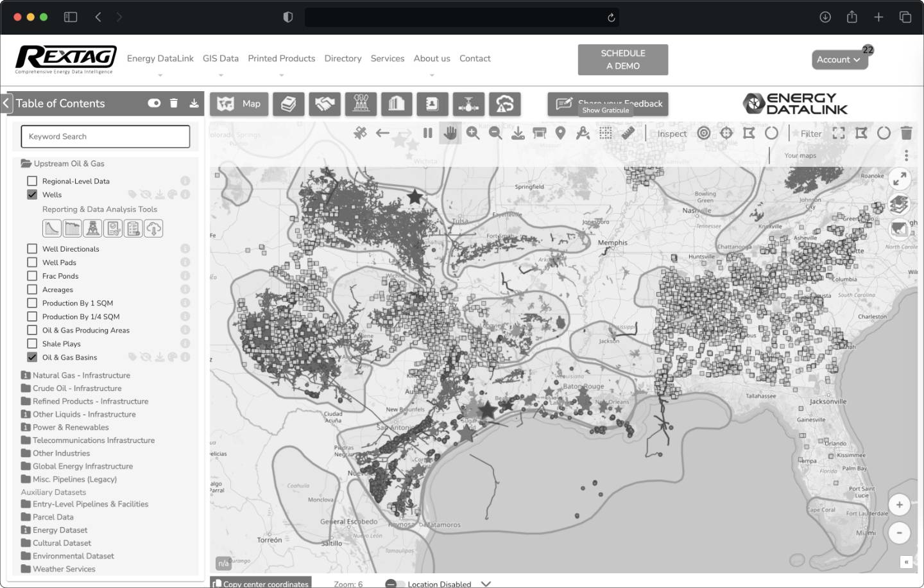924x588 pixels.
Task: Click the drilling rig analysis tool icon
Action: [x=92, y=228]
